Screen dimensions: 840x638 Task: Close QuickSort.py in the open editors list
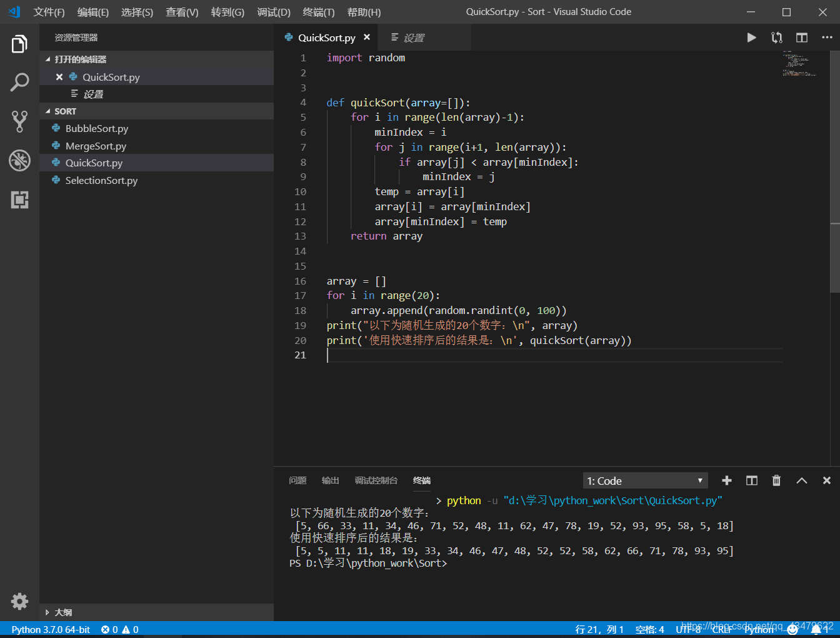(x=59, y=77)
